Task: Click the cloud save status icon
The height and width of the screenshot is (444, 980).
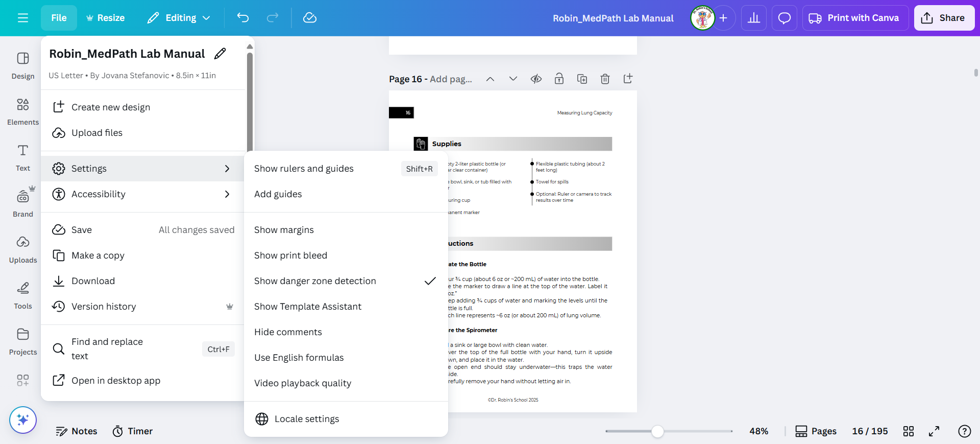Action: click(310, 18)
